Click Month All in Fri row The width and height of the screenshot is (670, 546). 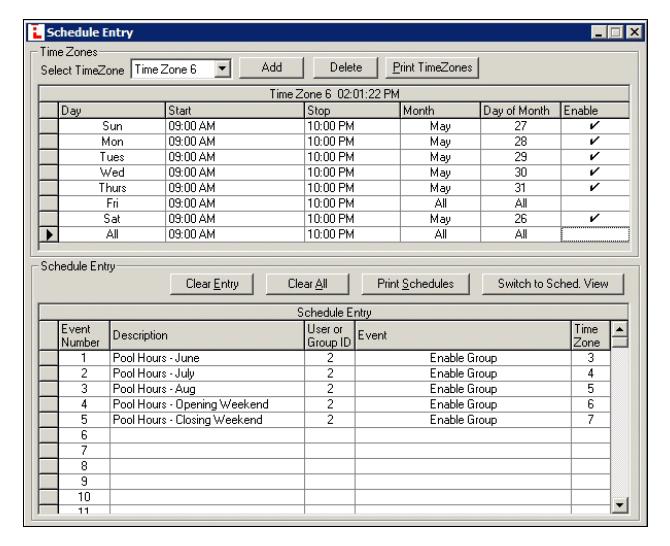tap(440, 203)
